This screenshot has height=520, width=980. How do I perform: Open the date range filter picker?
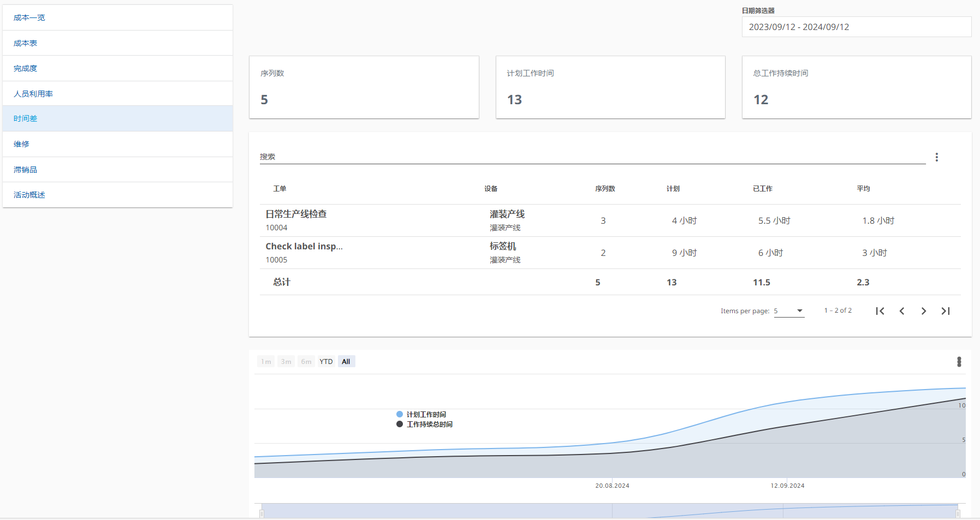(856, 27)
